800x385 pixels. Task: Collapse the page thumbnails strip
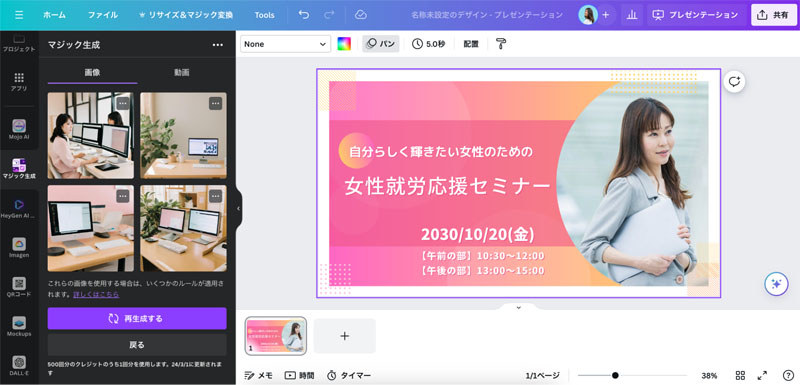518,307
